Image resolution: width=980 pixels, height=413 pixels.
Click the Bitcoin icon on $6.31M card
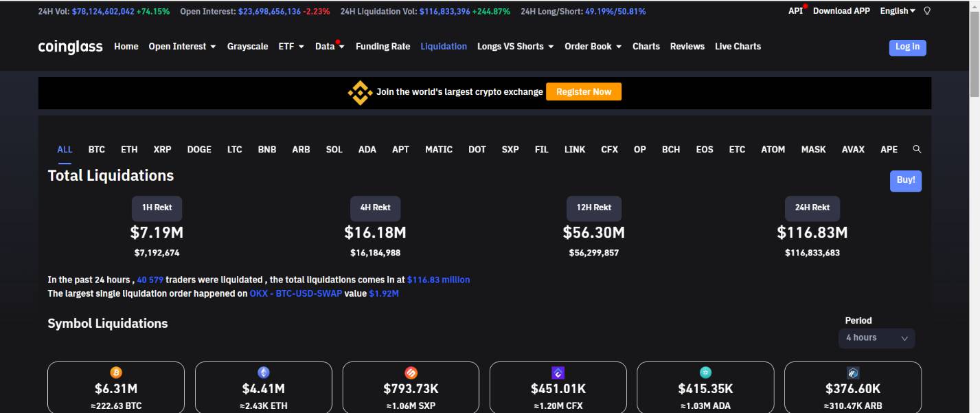coord(116,372)
